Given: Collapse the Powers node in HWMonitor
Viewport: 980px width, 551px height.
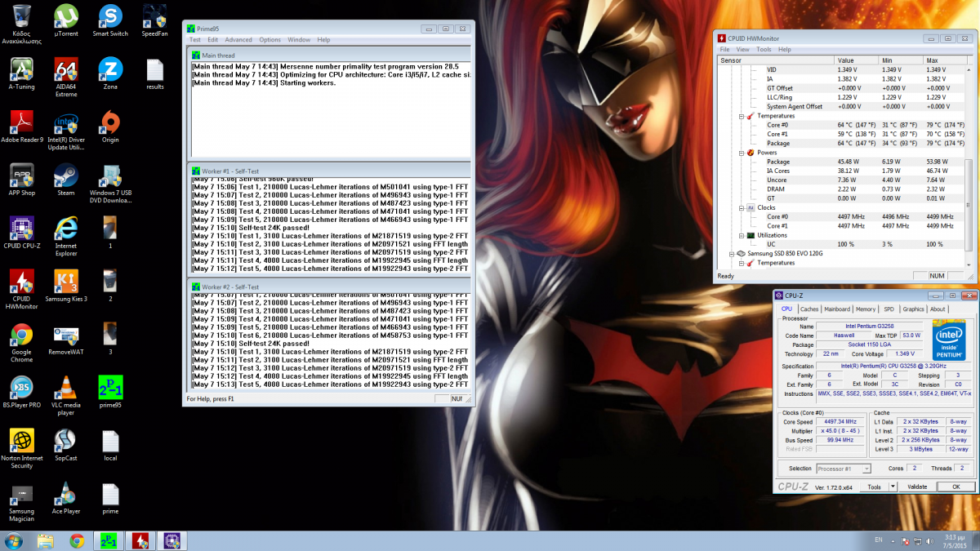Looking at the screenshot, I should click(x=741, y=153).
